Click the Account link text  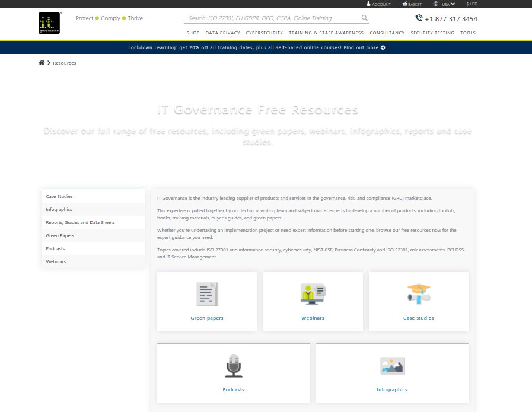[x=381, y=4]
